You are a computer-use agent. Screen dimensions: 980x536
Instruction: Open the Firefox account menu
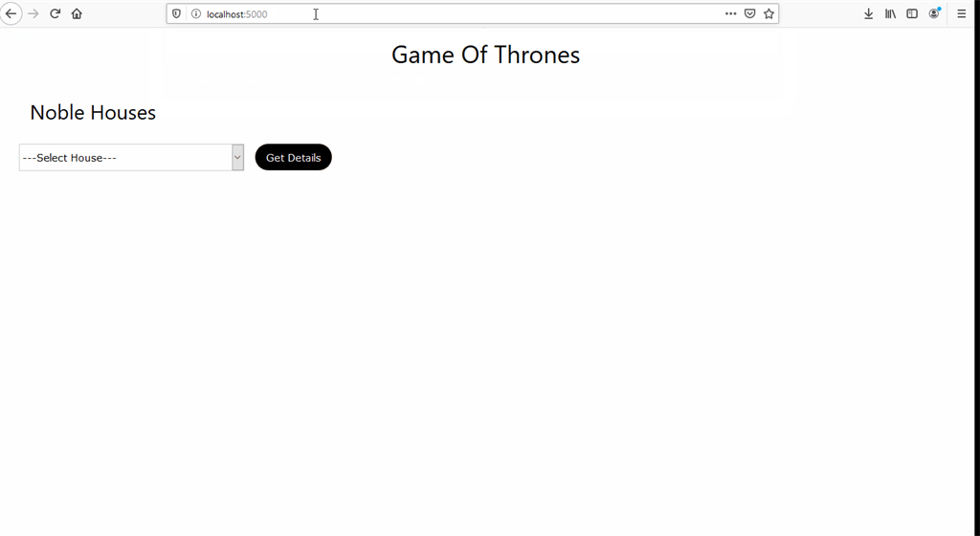[x=934, y=13]
